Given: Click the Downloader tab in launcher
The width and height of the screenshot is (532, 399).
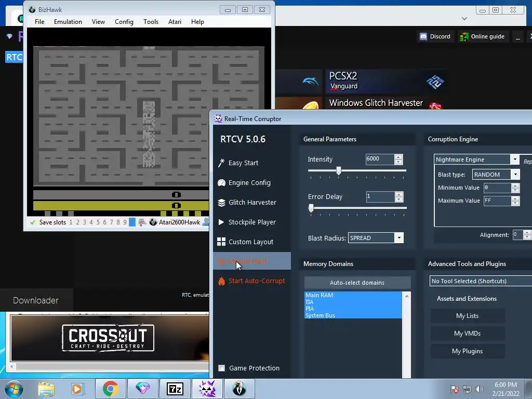Looking at the screenshot, I should coord(36,300).
